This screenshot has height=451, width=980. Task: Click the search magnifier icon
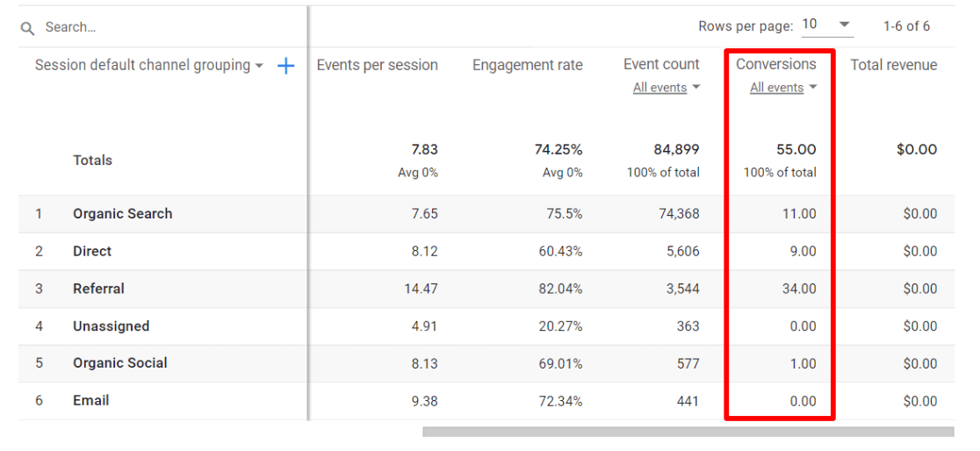click(28, 28)
